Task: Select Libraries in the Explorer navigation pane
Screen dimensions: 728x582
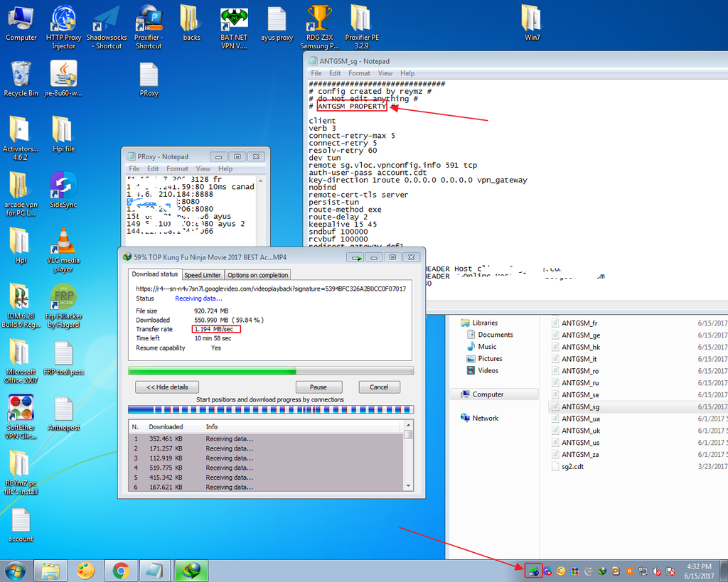Action: point(485,323)
